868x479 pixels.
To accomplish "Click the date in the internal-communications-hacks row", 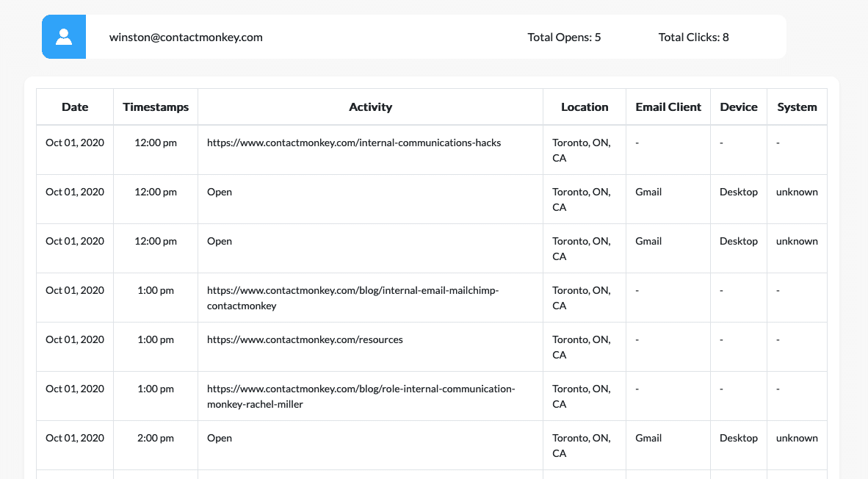I will [x=75, y=143].
